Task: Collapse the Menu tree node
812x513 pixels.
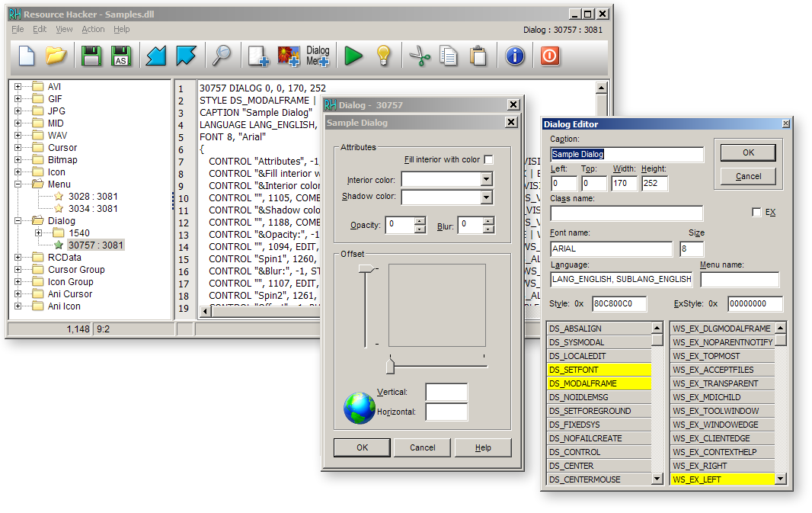Action: (x=18, y=184)
